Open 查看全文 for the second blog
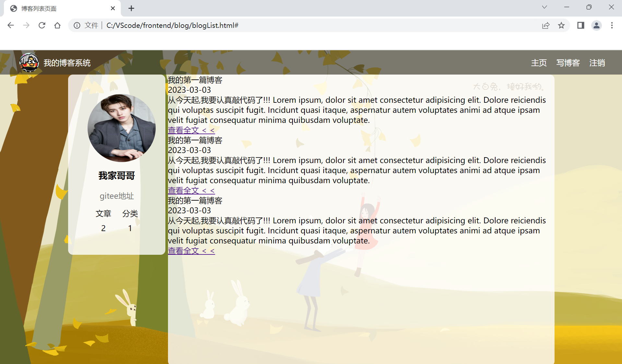This screenshot has width=622, height=364. (x=191, y=191)
